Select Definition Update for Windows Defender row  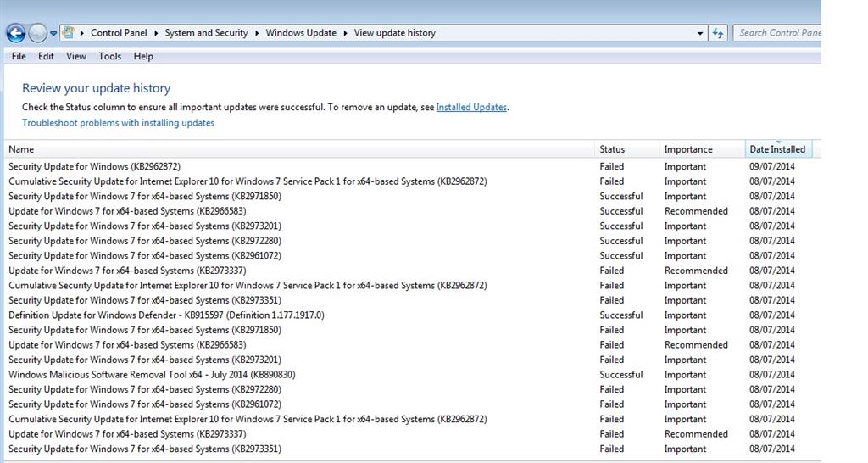tap(409, 315)
